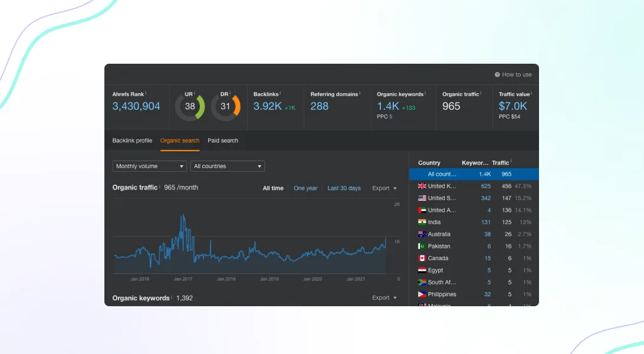The image size is (644, 354).
Task: Click the Philippines flag icon
Action: coord(422,294)
